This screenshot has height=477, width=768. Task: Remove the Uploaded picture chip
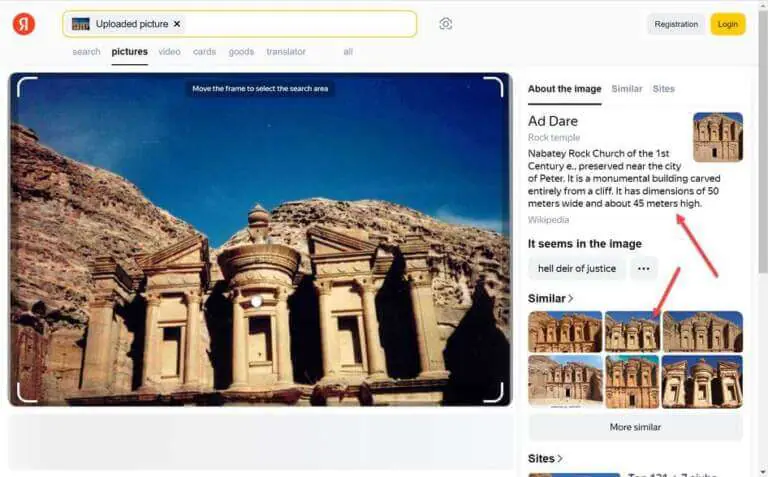click(177, 24)
